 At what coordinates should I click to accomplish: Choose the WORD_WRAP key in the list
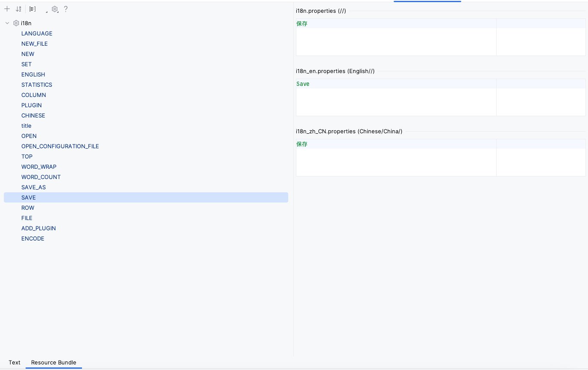(x=39, y=167)
